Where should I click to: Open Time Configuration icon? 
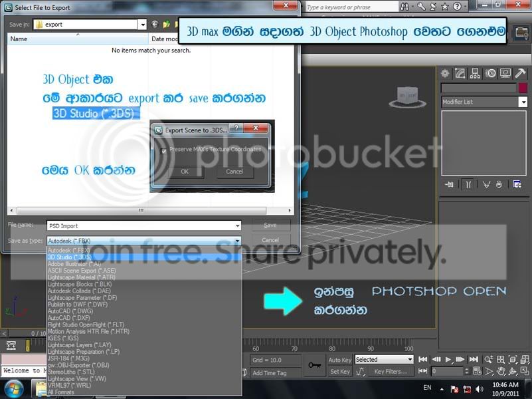[x=477, y=371]
